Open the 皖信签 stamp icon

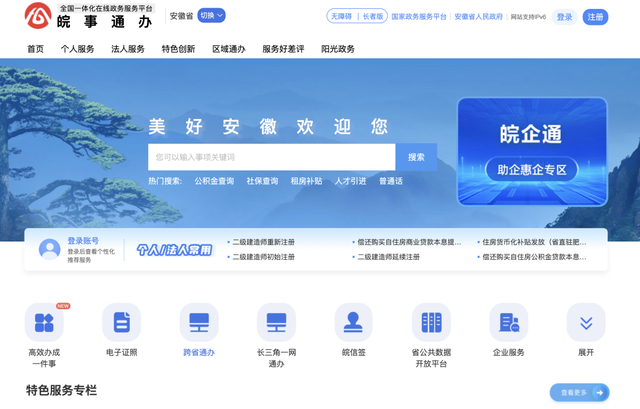pos(353,322)
